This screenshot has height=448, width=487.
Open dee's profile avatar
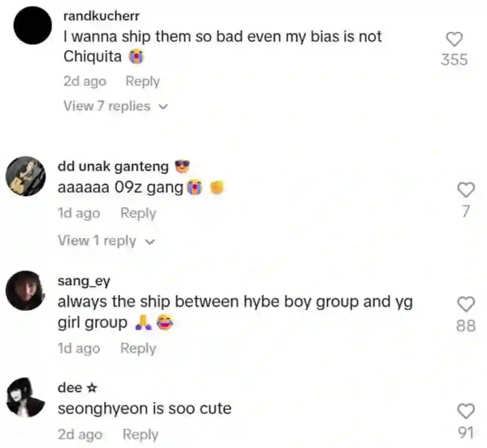point(26,398)
